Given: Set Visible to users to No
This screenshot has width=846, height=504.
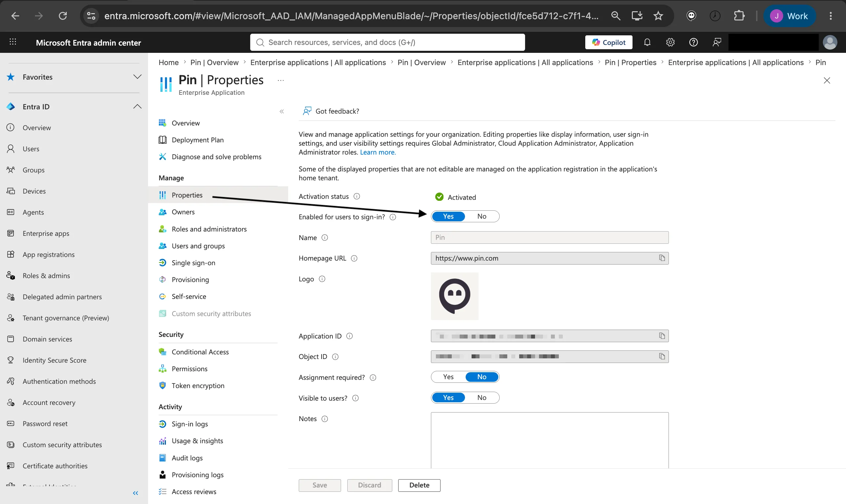Looking at the screenshot, I should (x=482, y=398).
